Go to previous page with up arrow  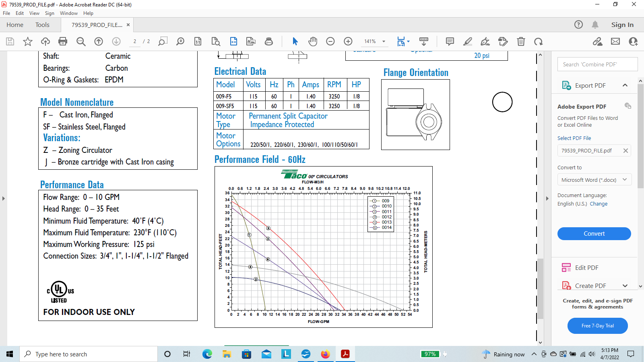99,41
